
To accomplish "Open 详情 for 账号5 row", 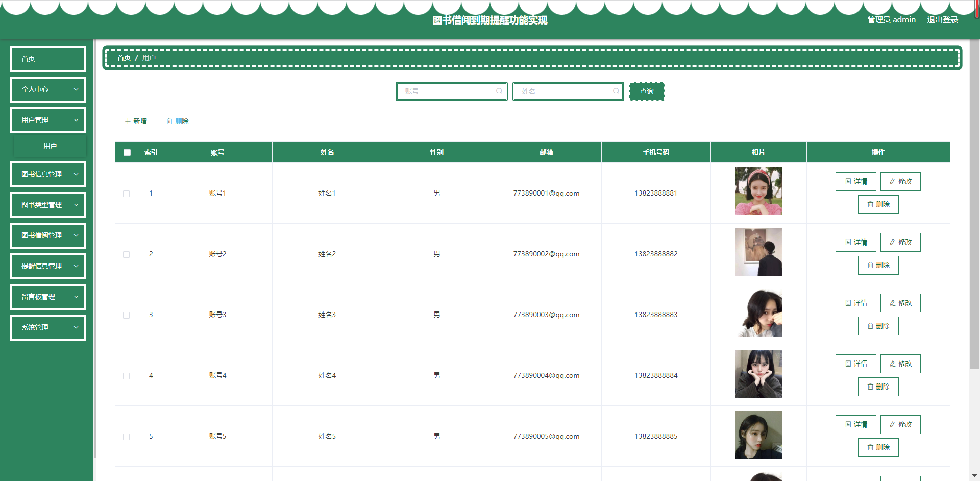I will point(855,424).
